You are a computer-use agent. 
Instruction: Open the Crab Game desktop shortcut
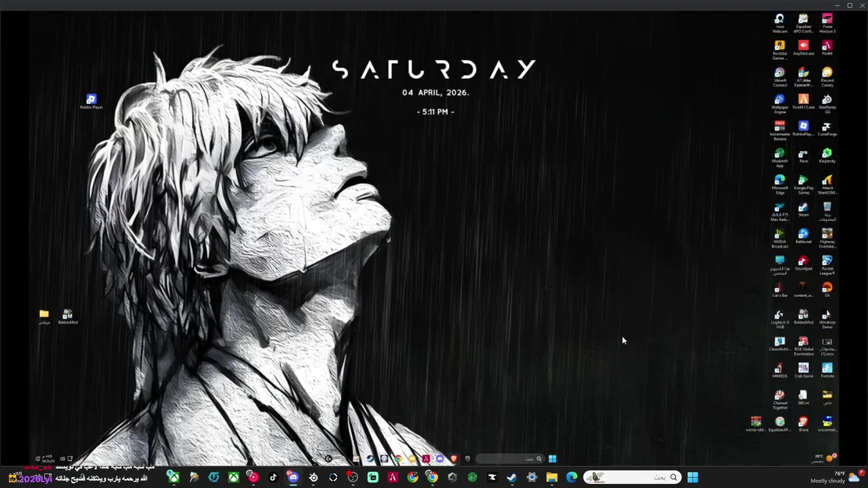804,370
